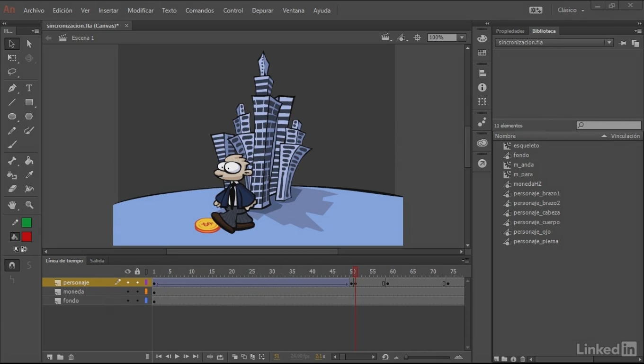Open the sincronizacion.fla library dropdown
Viewport: 644px width, 364px height.
point(610,42)
